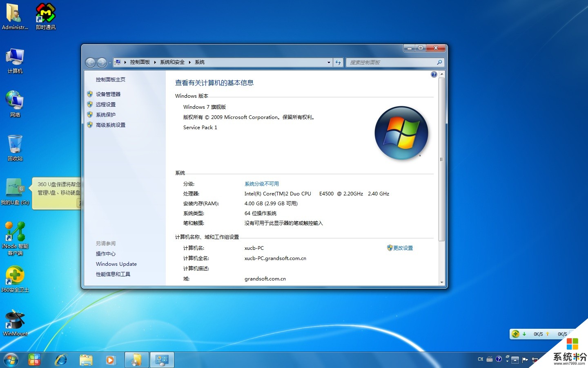Click the scrollbar down arrow in System window
588x368 pixels.
(441, 282)
